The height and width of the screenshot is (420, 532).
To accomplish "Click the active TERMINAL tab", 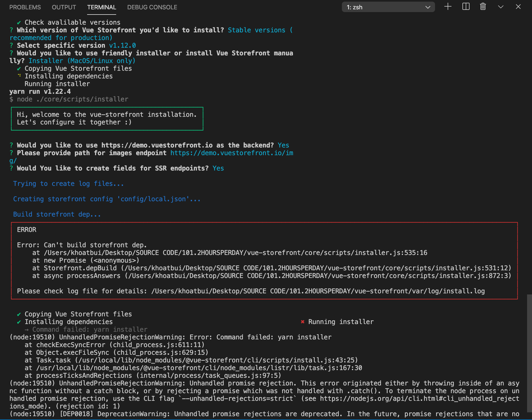I will [102, 7].
